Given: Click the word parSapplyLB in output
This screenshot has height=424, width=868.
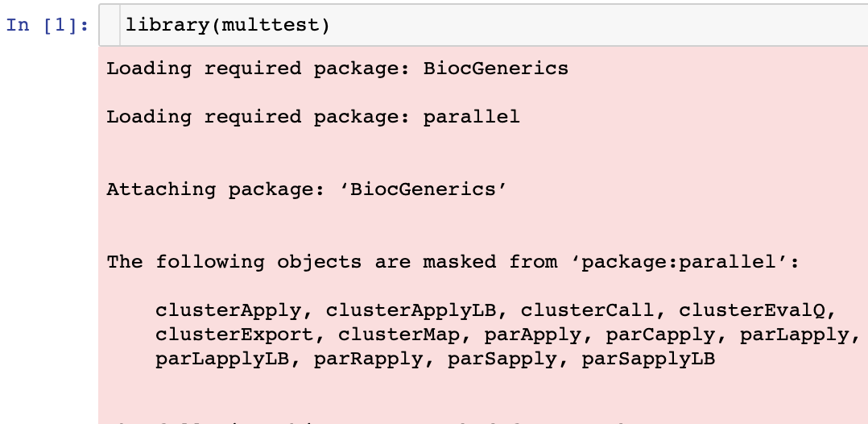Looking at the screenshot, I should pyautogui.click(x=648, y=360).
